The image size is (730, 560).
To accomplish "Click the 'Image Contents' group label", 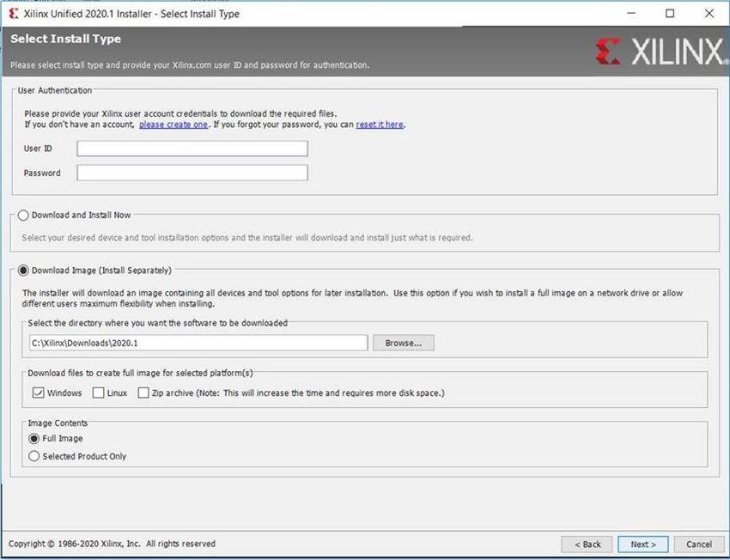I will pyautogui.click(x=58, y=423).
